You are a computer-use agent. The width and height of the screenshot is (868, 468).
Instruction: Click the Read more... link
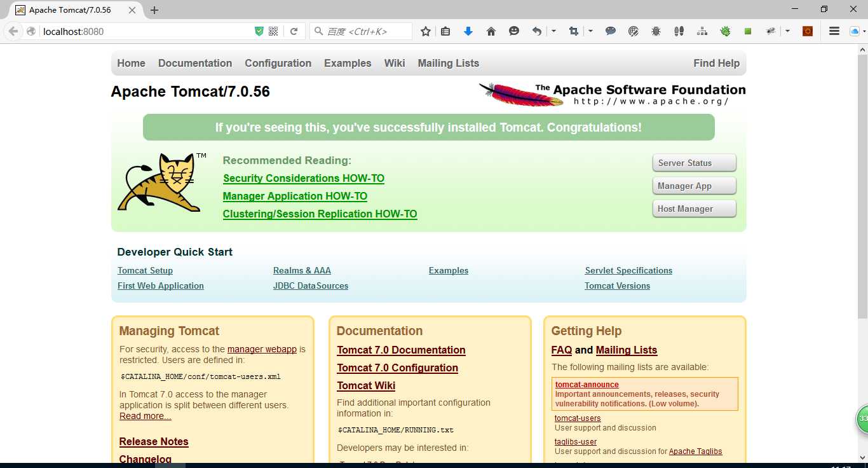coord(145,416)
